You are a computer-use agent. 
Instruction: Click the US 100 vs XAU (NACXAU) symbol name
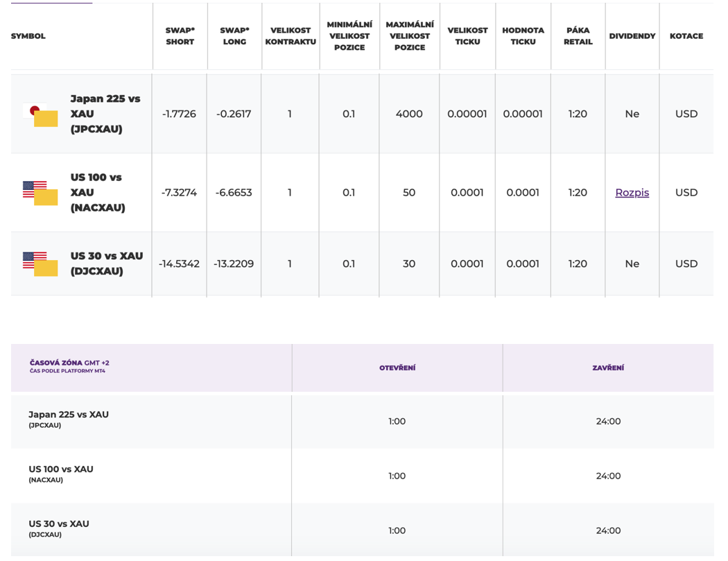[97, 192]
